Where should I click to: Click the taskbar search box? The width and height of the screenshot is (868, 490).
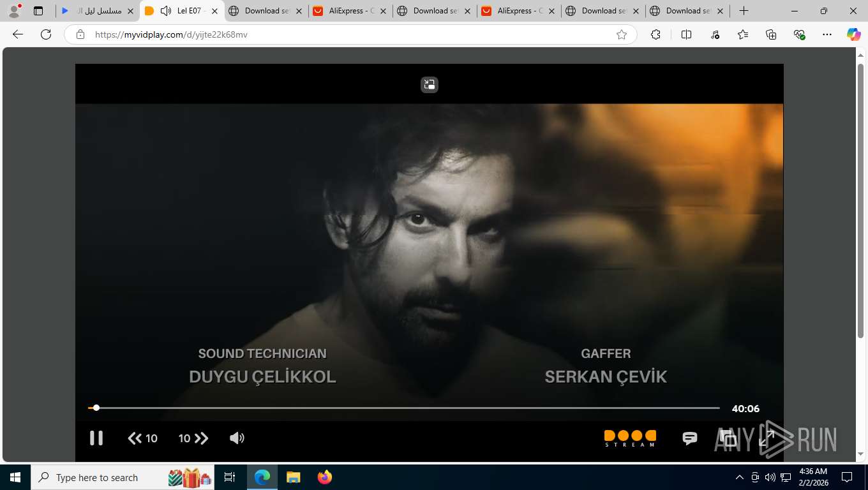coord(123,477)
